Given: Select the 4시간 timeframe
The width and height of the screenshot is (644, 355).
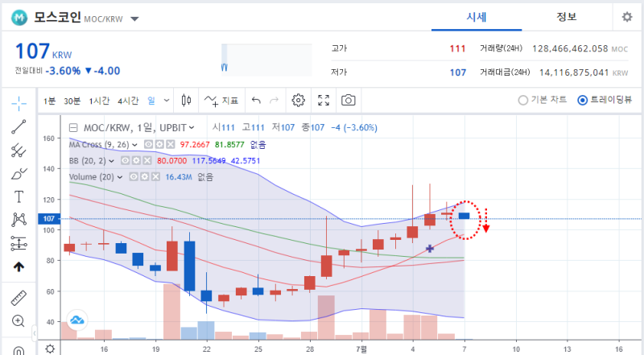Looking at the screenshot, I should 128,101.
